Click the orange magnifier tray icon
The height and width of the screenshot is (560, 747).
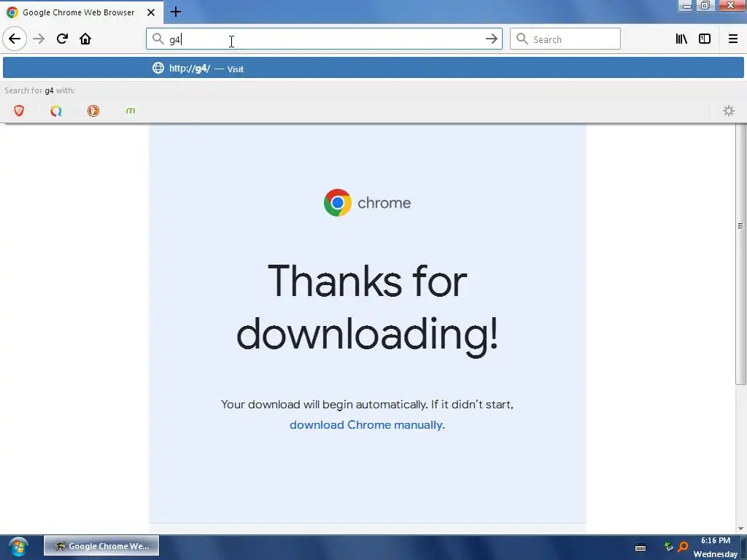click(x=683, y=547)
